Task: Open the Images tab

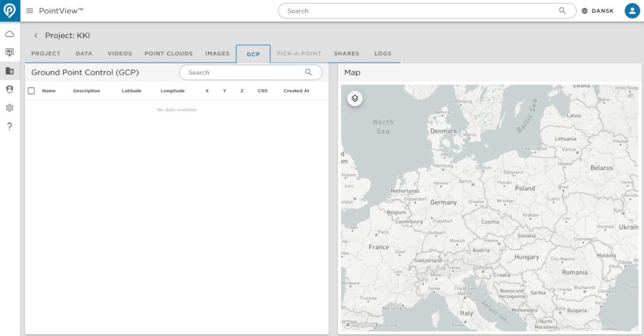Action: [x=218, y=54]
